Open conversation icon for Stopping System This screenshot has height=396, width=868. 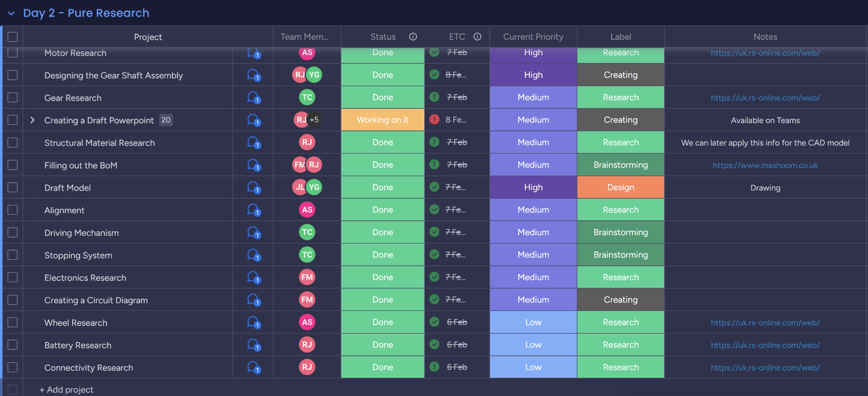click(254, 255)
